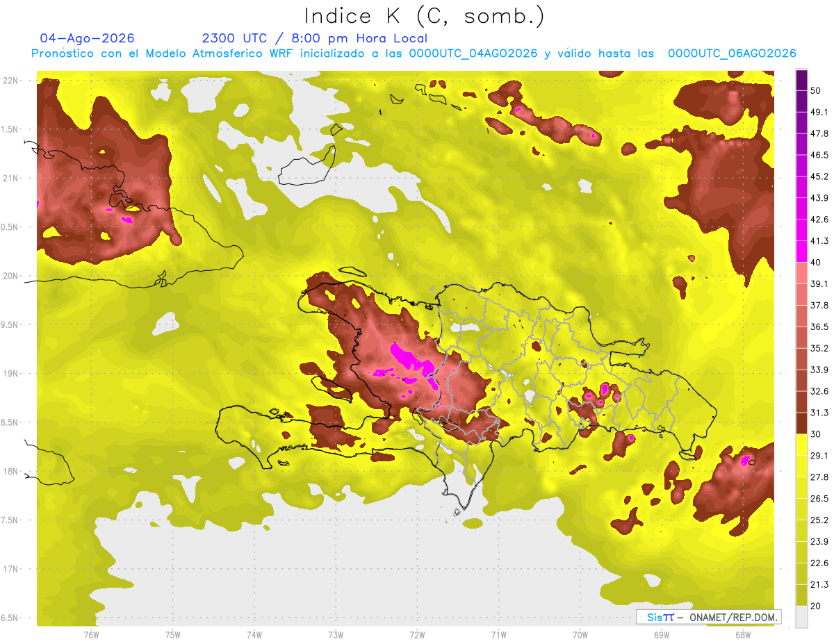The width and height of the screenshot is (834, 644).
Task: Click the "70W" longitude label
Action: click(580, 634)
